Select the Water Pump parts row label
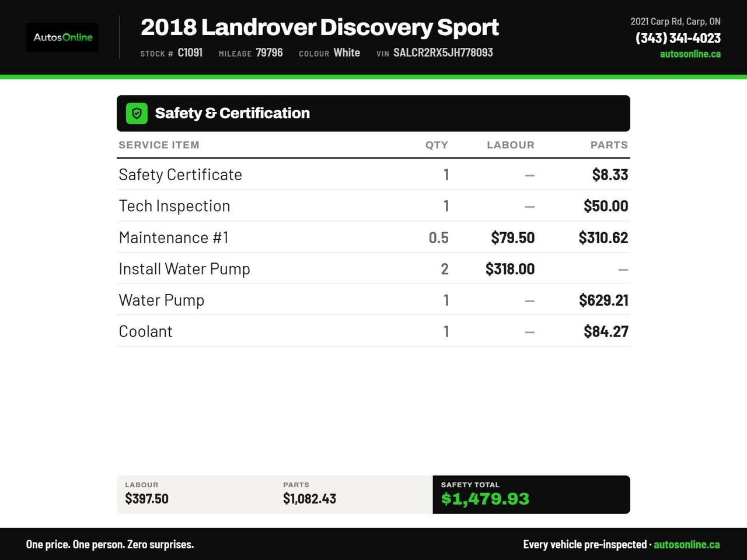This screenshot has width=747, height=560. click(162, 300)
